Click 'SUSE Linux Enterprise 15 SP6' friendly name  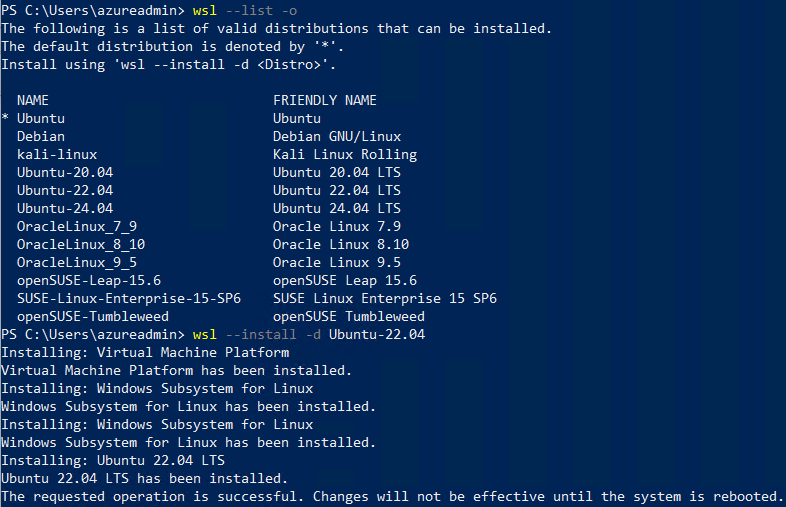[x=385, y=298]
